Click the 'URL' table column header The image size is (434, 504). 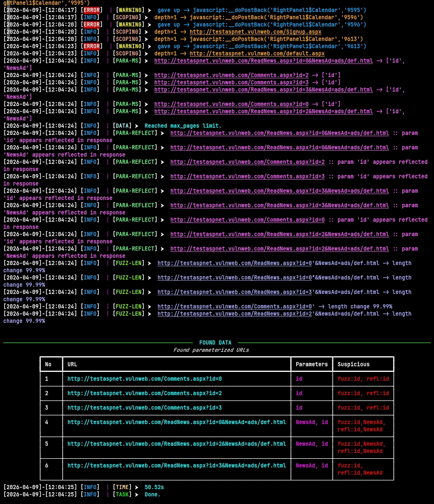click(x=72, y=364)
